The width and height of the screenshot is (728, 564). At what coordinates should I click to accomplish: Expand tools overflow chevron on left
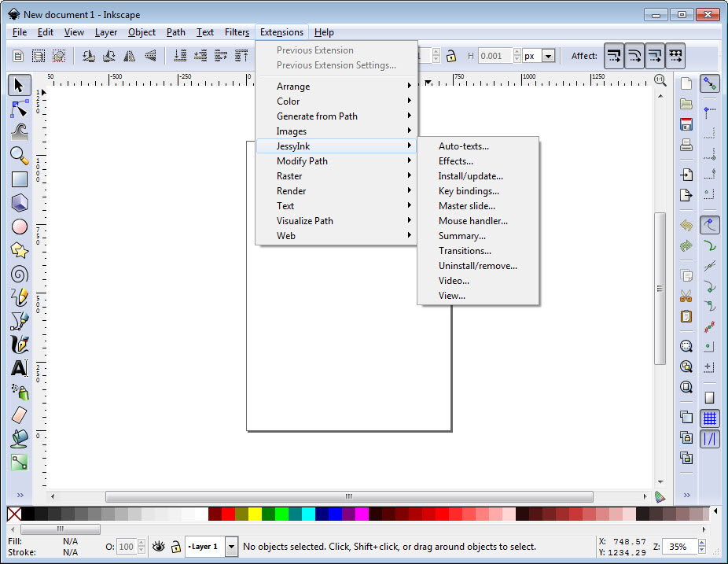pos(20,496)
